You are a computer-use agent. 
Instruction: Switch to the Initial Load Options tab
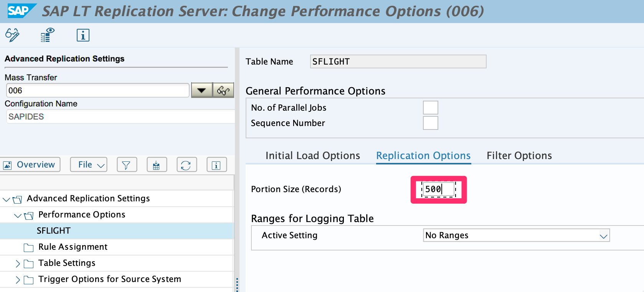coord(312,156)
